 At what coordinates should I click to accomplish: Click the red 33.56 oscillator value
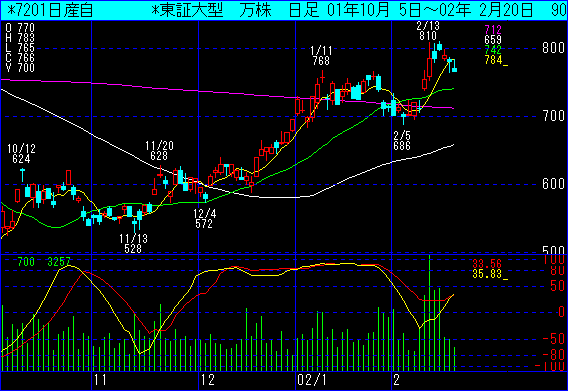[x=487, y=264]
